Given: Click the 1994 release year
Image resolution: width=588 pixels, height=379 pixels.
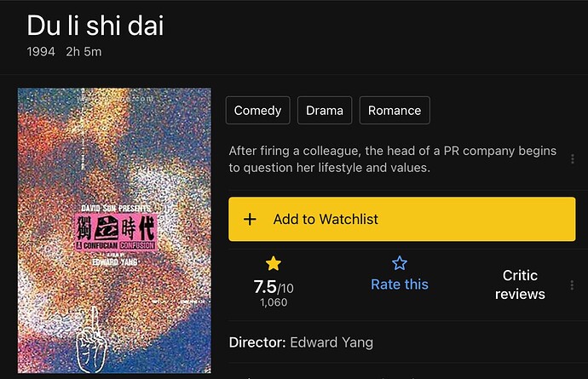Looking at the screenshot, I should pyautogui.click(x=41, y=51).
